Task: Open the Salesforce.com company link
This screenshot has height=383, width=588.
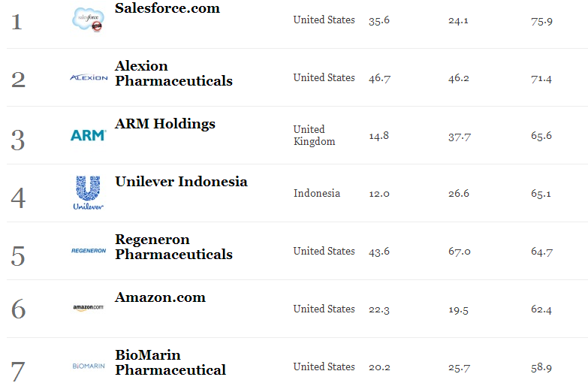Action: tap(167, 8)
